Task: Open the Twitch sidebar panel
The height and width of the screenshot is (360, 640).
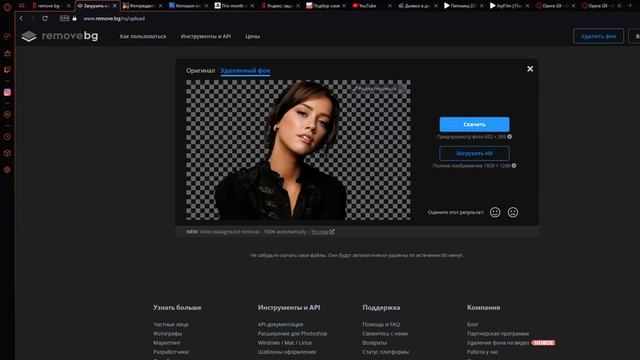Action: 7,70
